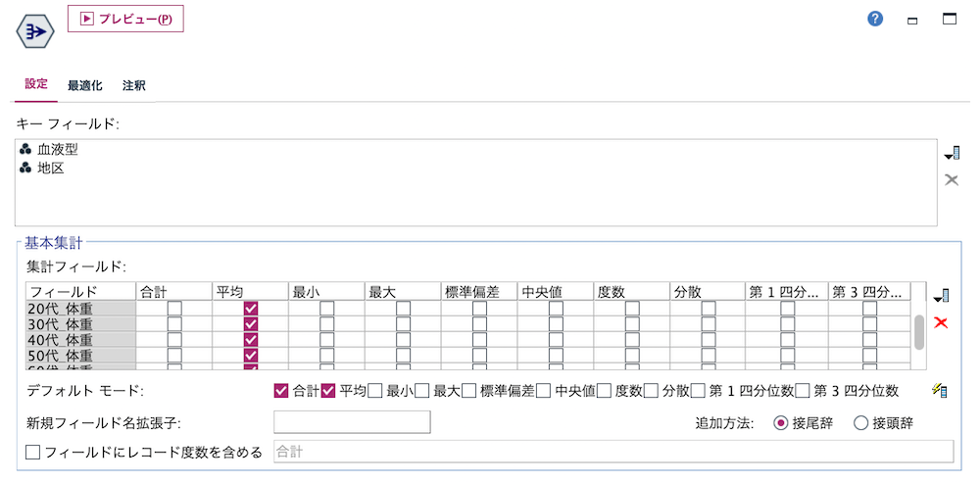The width and height of the screenshot is (980, 482).
Task: Click the aggregate table vertical scrollbar
Action: pos(919,332)
